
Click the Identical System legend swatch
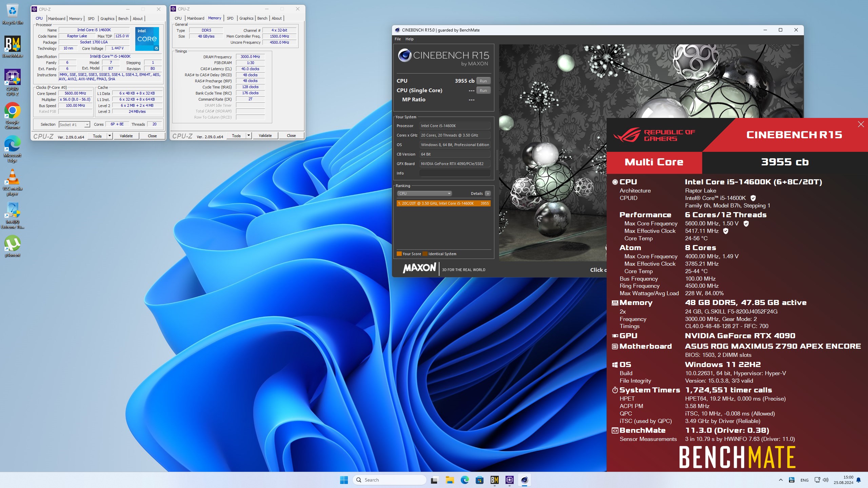click(425, 254)
